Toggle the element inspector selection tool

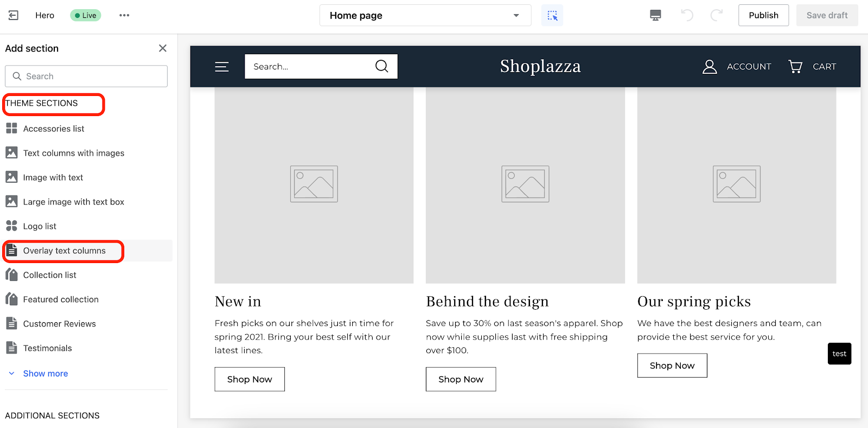pos(552,15)
